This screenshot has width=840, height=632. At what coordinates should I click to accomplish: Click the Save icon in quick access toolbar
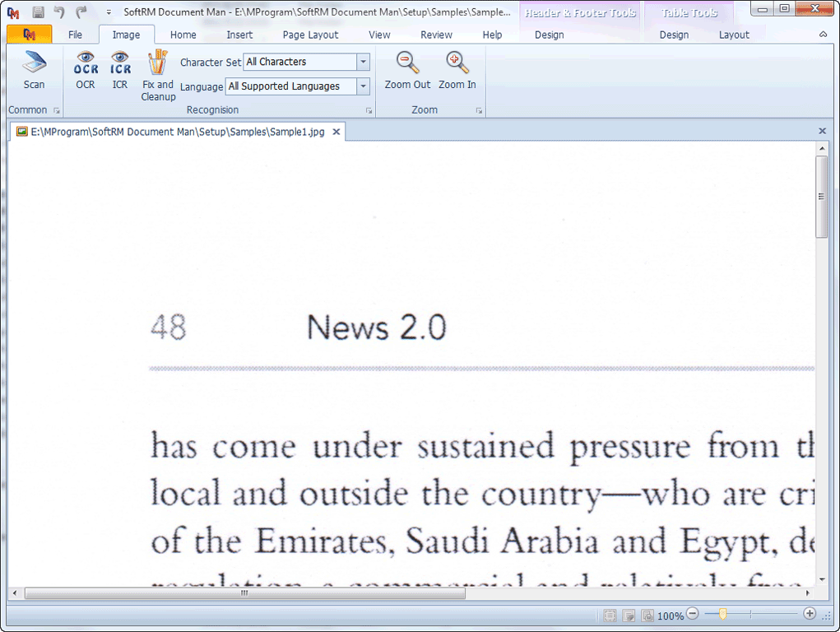point(38,12)
